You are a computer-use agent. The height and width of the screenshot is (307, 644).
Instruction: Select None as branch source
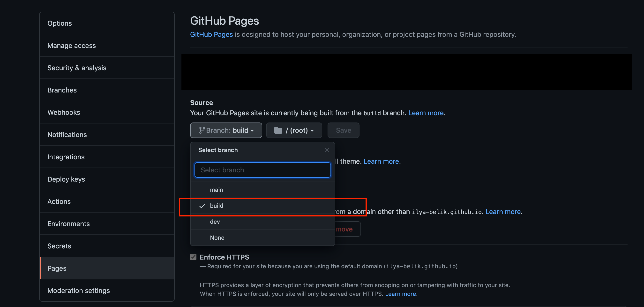tap(217, 238)
